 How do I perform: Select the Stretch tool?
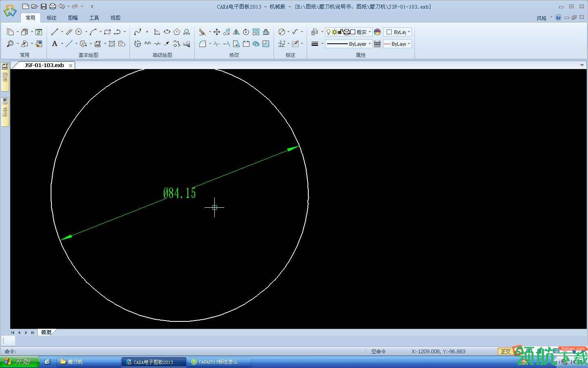point(236,43)
